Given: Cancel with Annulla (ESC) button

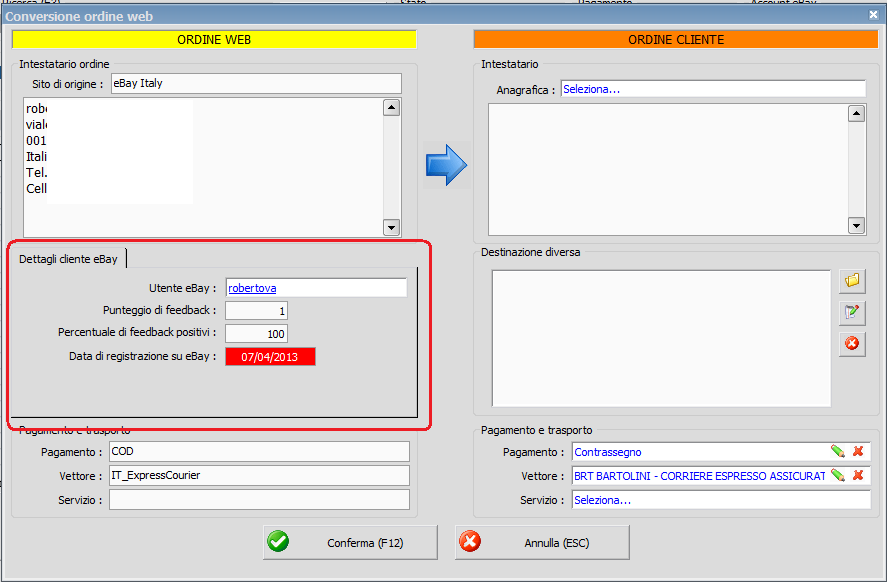Looking at the screenshot, I should tap(542, 542).
